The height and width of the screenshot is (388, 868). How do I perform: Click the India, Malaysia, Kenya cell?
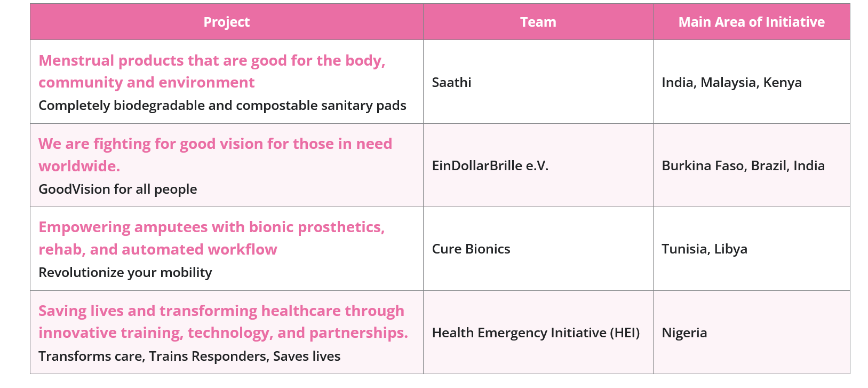[x=731, y=83]
